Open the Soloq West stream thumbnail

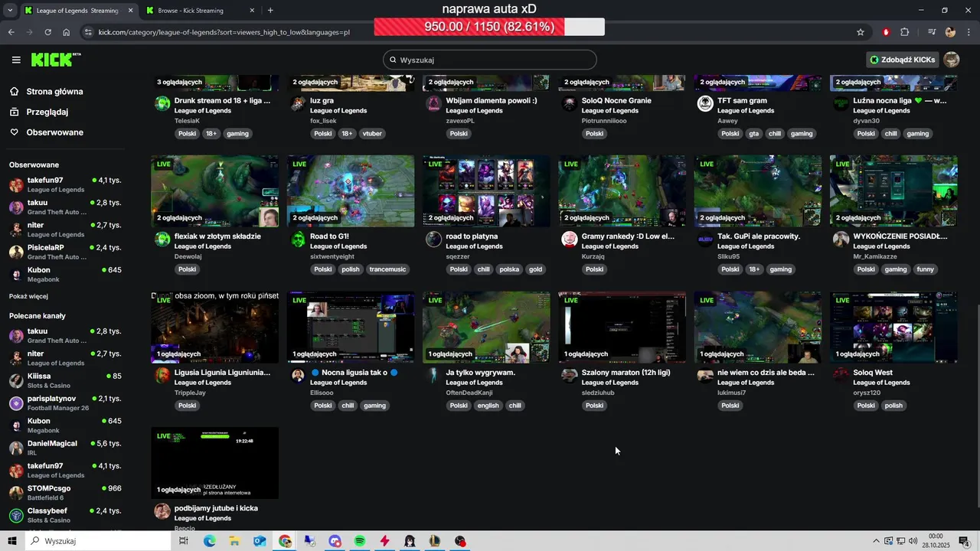pyautogui.click(x=893, y=327)
